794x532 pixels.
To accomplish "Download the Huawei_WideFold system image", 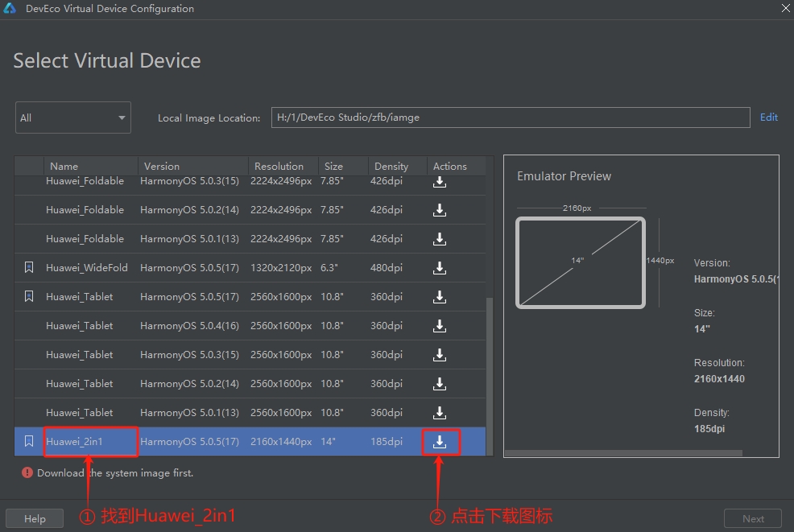I will [440, 268].
